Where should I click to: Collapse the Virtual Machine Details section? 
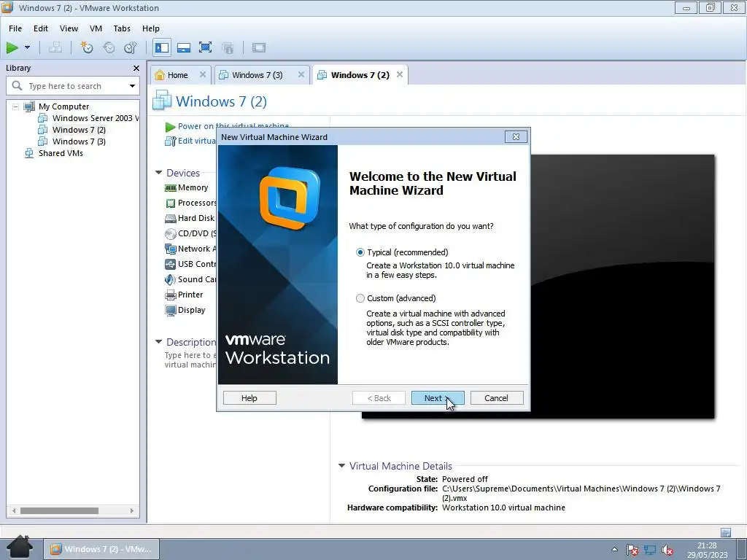click(341, 466)
